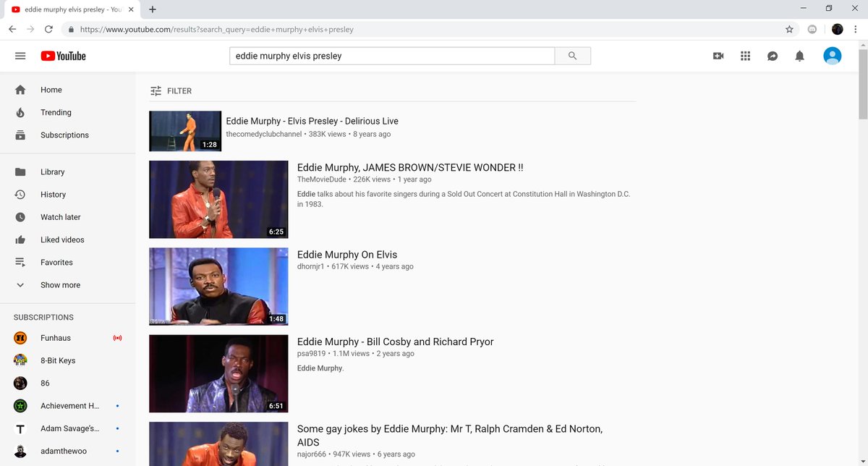Click the browser extension icon beside star

812,30
